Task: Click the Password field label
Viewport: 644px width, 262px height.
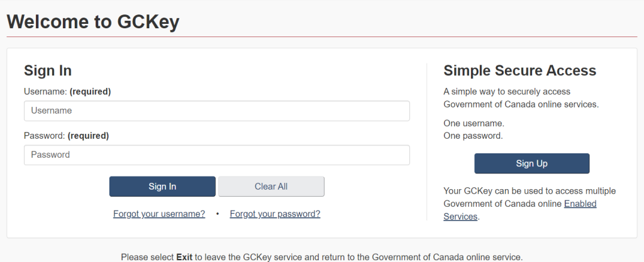Action: [44, 136]
